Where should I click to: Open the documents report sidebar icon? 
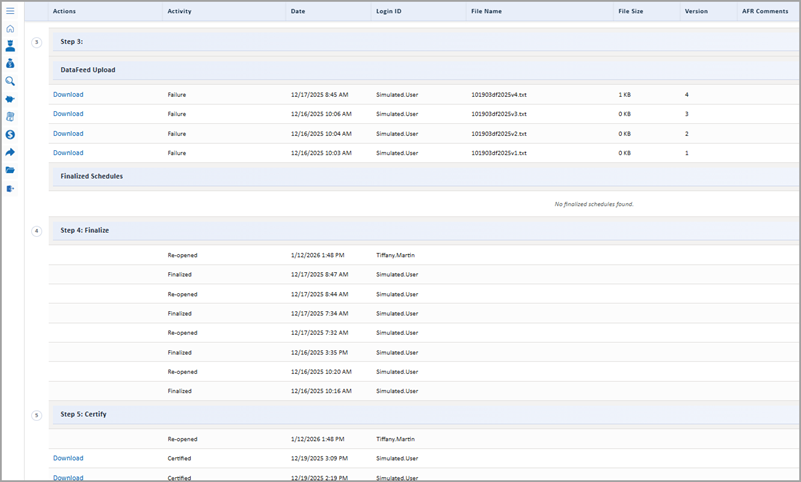pyautogui.click(x=10, y=117)
